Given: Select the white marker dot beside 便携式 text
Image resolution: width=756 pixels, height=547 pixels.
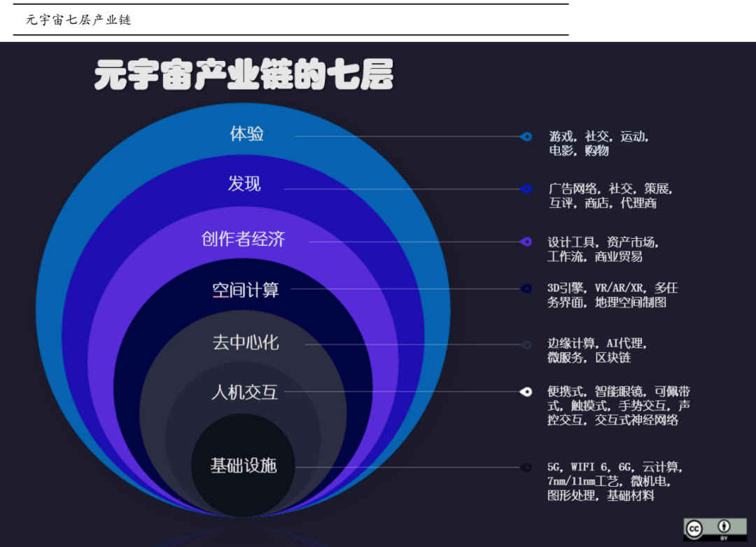Looking at the screenshot, I should 526,392.
